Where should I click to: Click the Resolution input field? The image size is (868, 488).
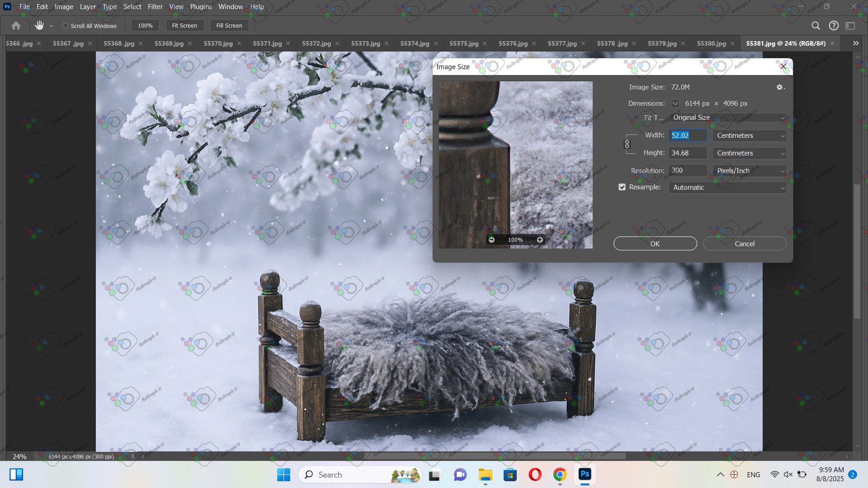click(x=687, y=170)
